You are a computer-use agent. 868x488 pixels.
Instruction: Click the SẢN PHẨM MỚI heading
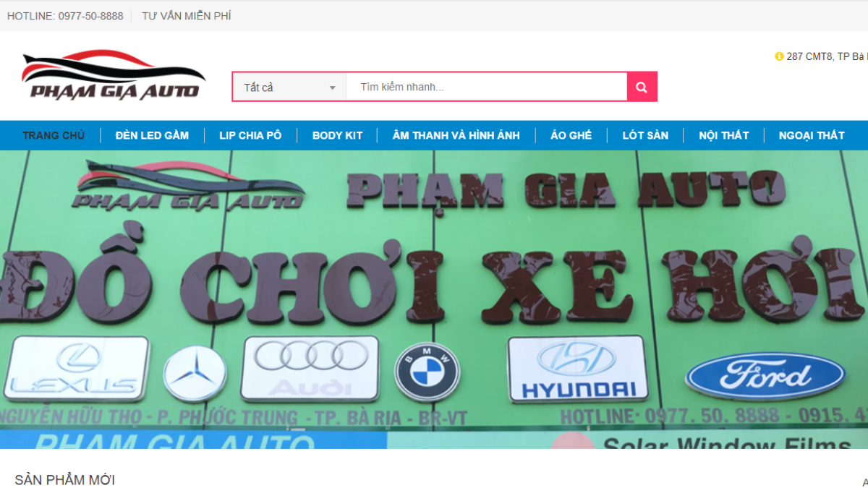coord(64,480)
